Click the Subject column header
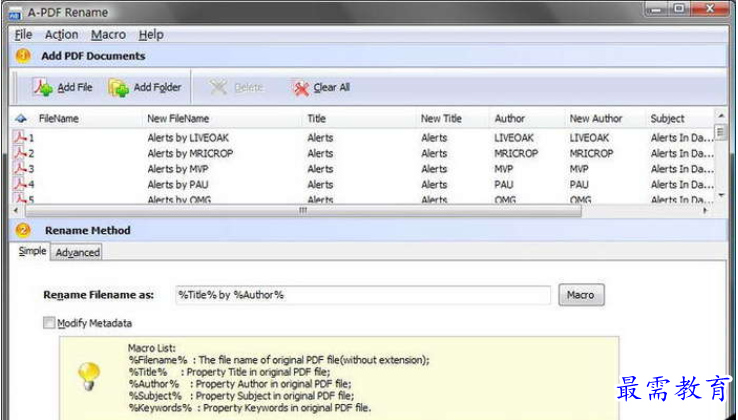 [667, 119]
